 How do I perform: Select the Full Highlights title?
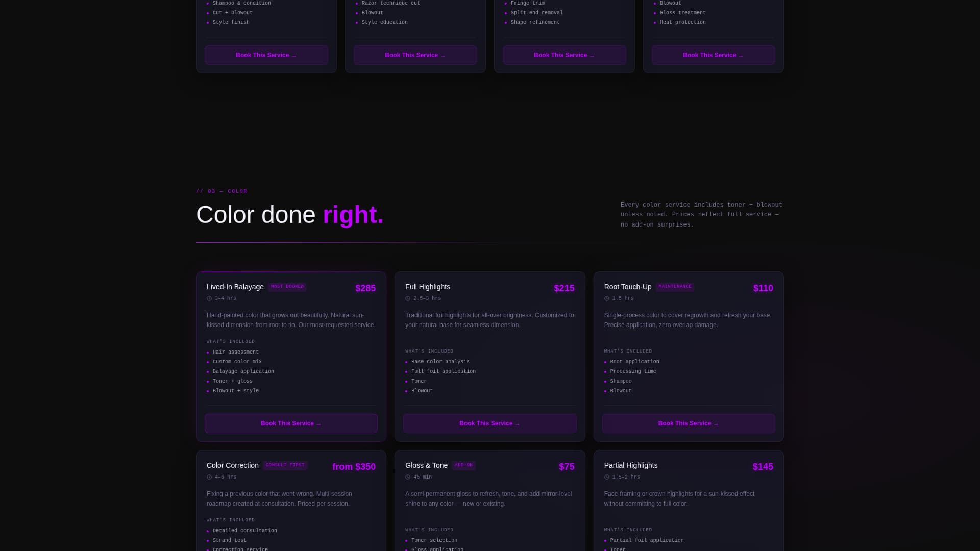tap(428, 287)
